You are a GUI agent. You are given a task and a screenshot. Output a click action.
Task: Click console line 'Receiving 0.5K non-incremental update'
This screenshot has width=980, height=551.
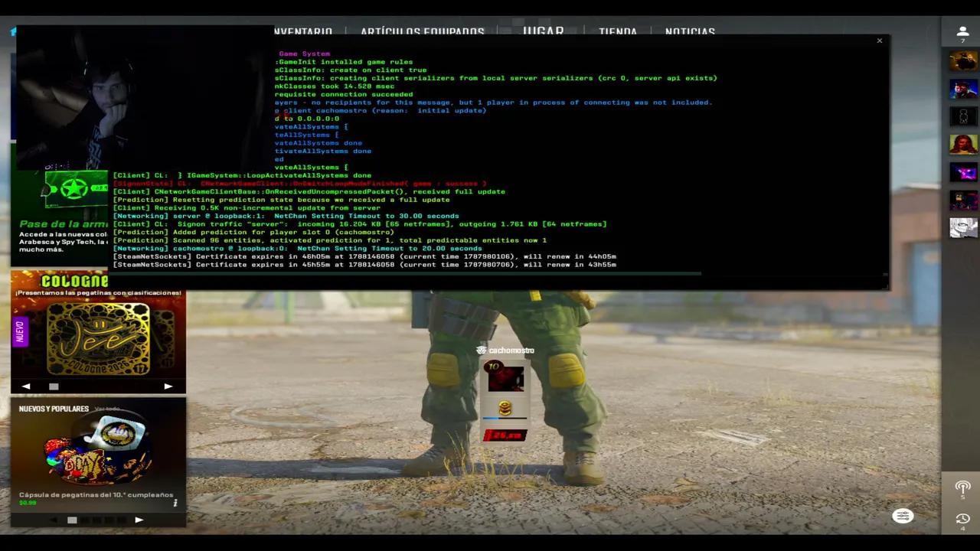click(x=247, y=208)
